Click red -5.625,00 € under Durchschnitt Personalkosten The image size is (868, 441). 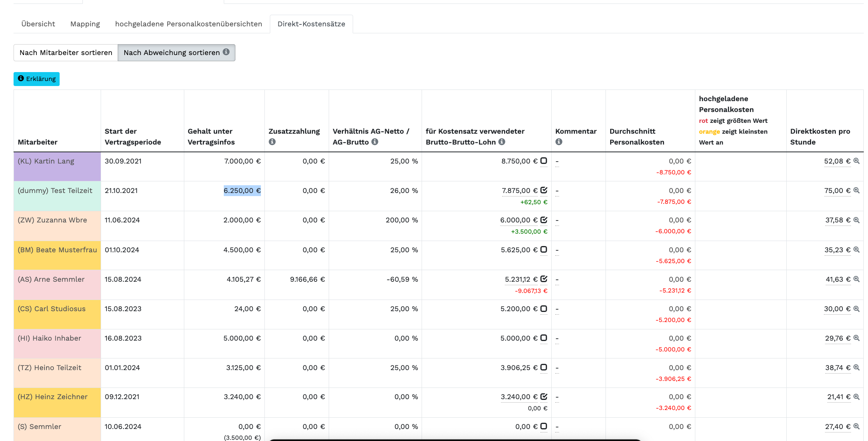tap(673, 261)
